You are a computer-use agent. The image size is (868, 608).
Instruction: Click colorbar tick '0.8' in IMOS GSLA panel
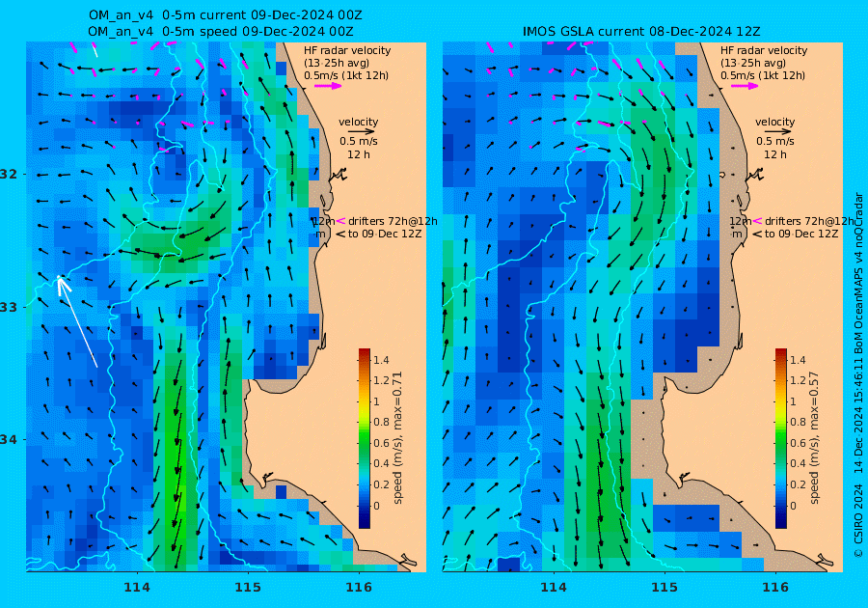click(798, 422)
